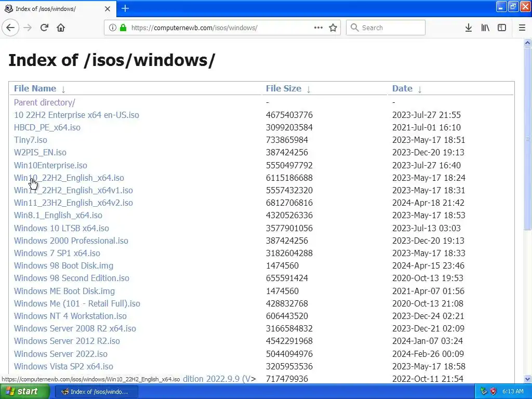
Task: Open Windows 98 Boot Disk.img link
Action: [63, 266]
